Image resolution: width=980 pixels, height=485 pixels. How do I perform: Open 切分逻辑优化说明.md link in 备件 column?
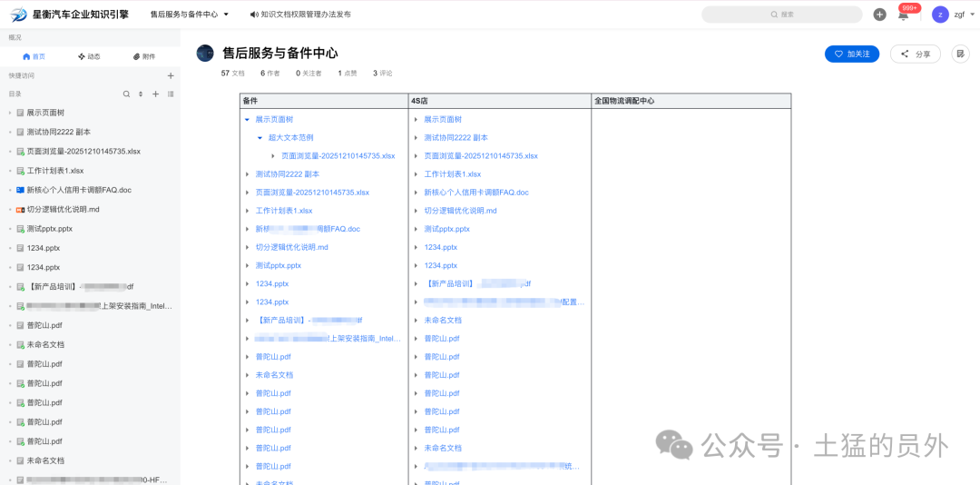[x=292, y=247]
